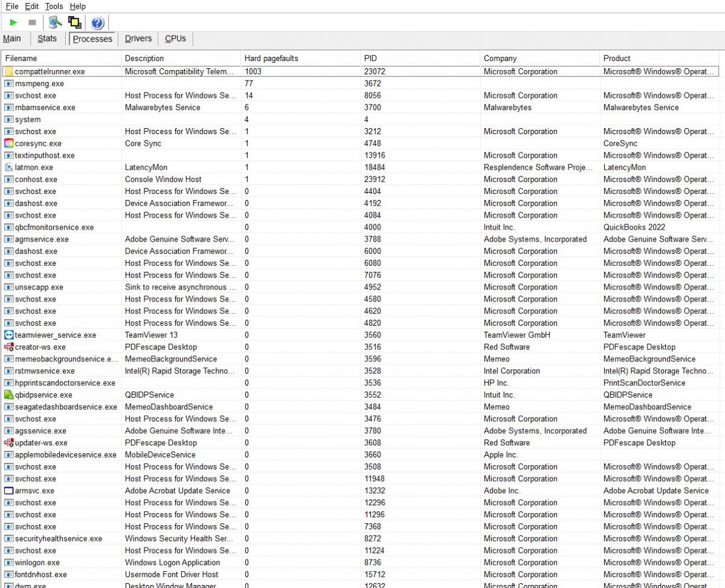Viewport: 725px width, 588px height.
Task: Click the latmon.exe process icon
Action: coord(8,167)
